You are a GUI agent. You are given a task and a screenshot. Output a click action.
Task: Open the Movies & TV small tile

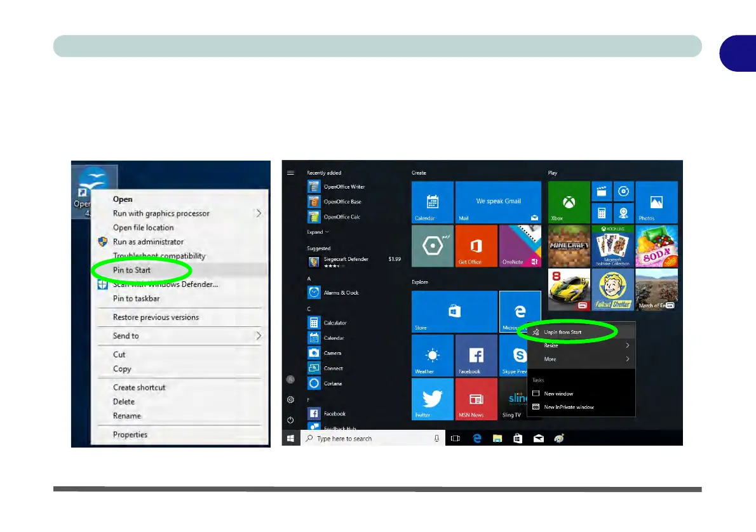tap(602, 191)
